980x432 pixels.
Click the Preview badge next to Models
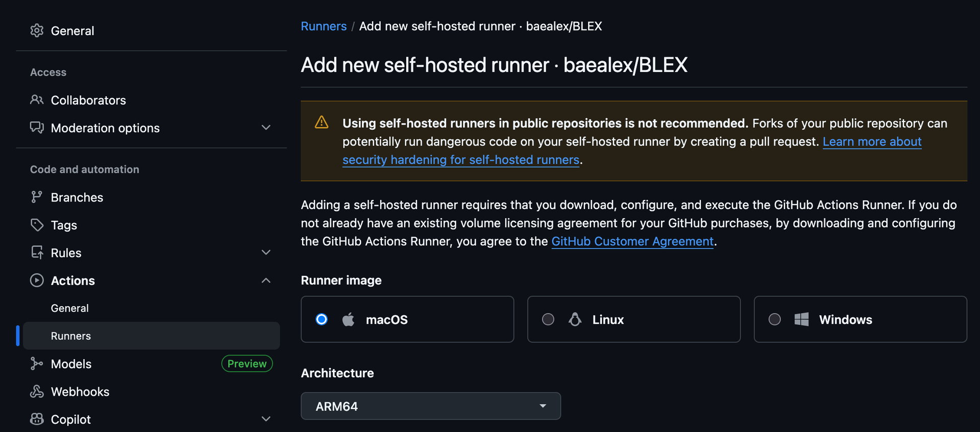(x=247, y=364)
